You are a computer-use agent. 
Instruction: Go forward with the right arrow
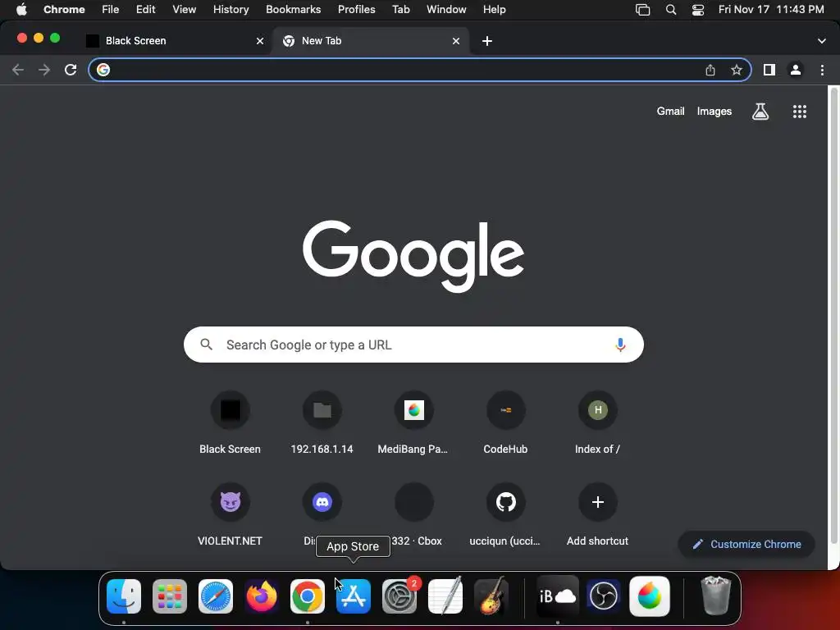point(44,70)
